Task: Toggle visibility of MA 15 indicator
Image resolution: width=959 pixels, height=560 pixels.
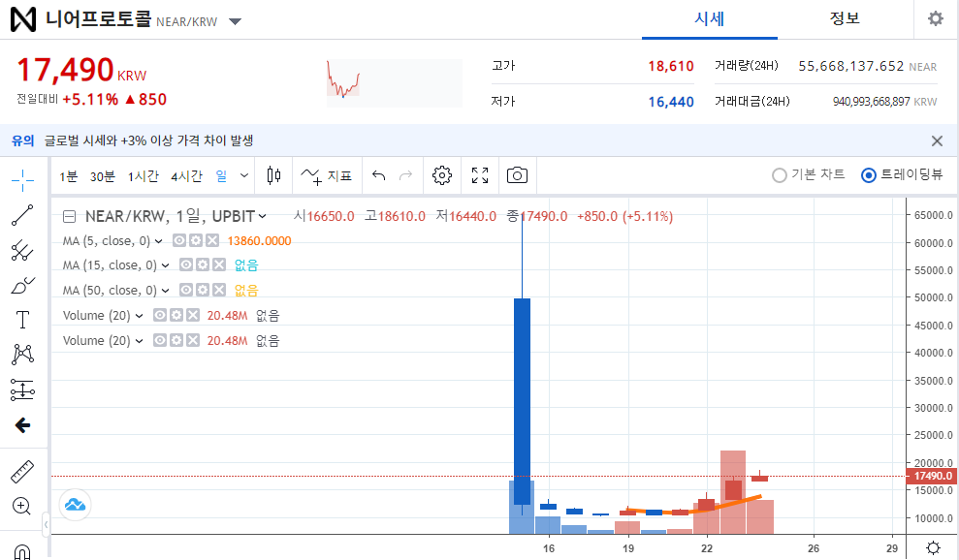Action: pos(186,264)
